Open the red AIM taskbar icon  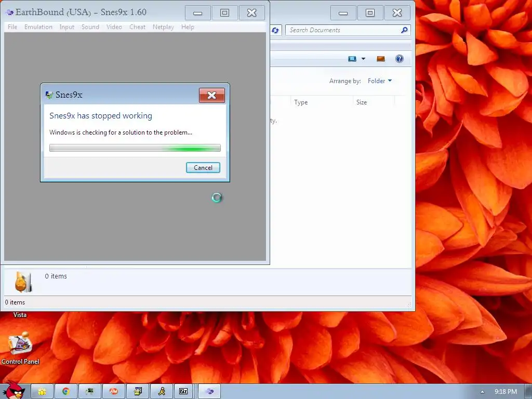(114, 392)
